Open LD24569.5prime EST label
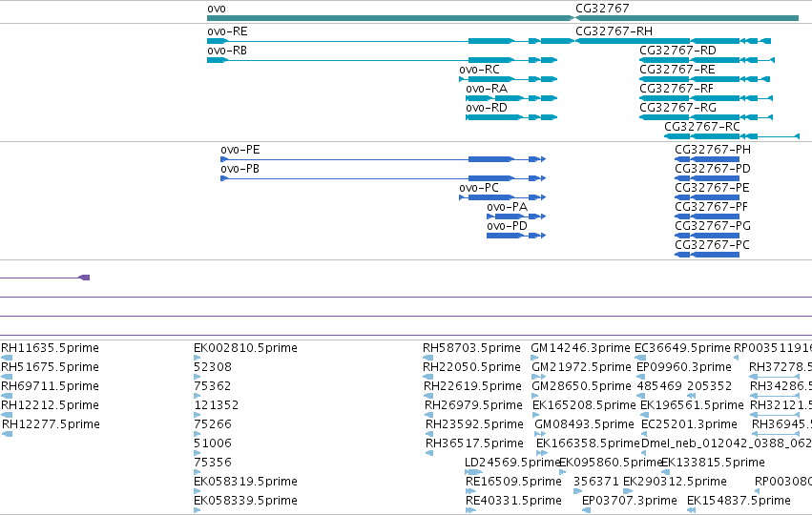 pyautogui.click(x=512, y=463)
